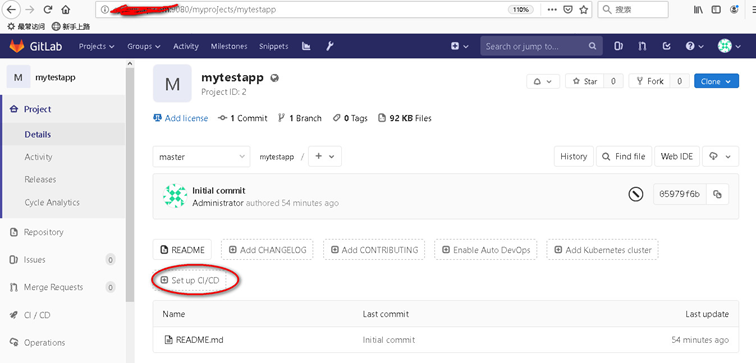Viewport: 756px width, 363px height.
Task: Open the Admin Area wrench icon
Action: (330, 46)
